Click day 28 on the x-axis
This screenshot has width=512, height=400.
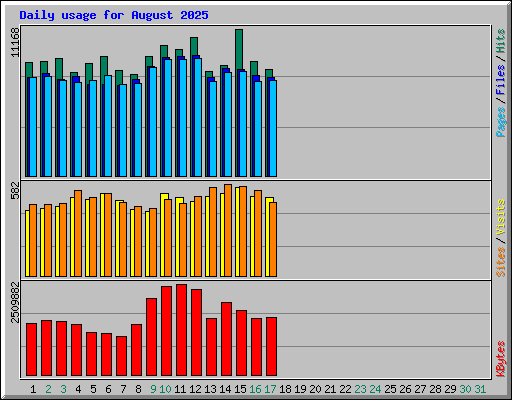click(x=435, y=389)
